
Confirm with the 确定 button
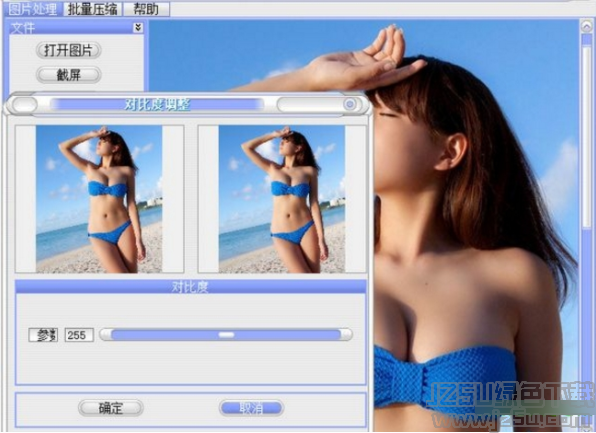click(111, 408)
